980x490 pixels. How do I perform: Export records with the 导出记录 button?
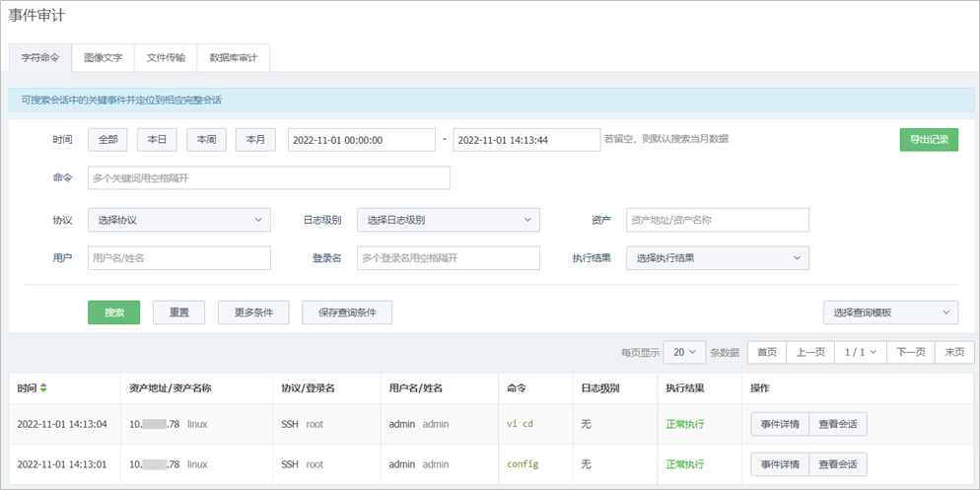[x=929, y=140]
